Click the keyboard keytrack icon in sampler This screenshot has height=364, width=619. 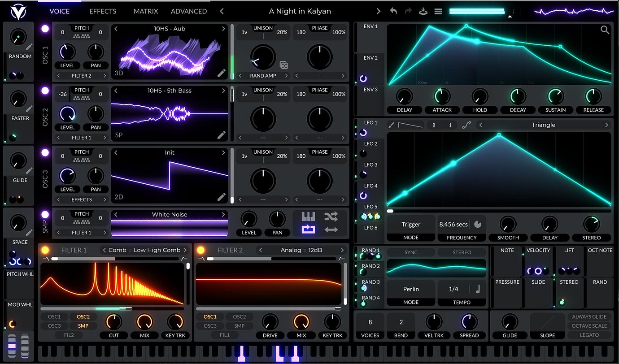click(x=308, y=217)
